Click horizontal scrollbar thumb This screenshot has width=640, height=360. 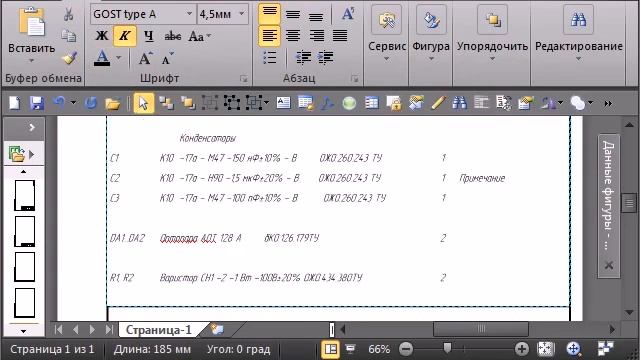coord(481,329)
